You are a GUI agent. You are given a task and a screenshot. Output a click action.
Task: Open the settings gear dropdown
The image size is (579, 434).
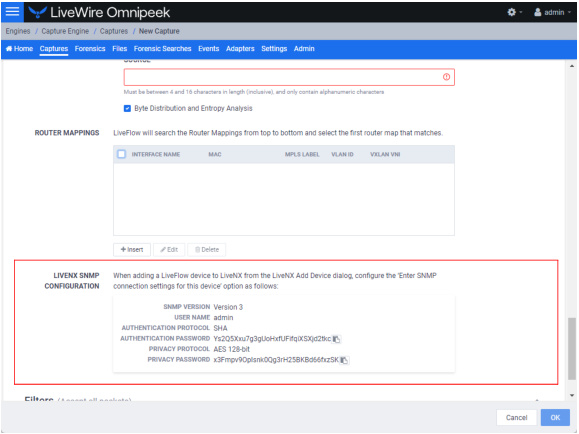(x=515, y=12)
